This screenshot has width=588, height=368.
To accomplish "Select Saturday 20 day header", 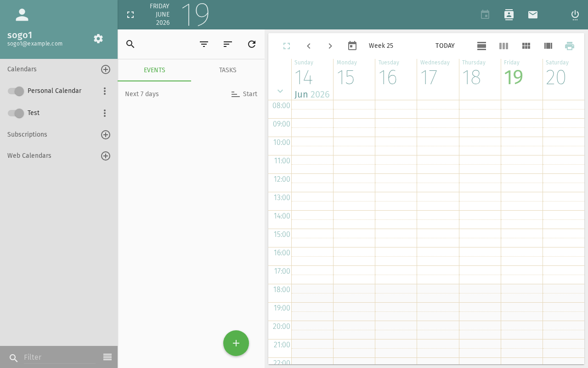I will (x=563, y=79).
